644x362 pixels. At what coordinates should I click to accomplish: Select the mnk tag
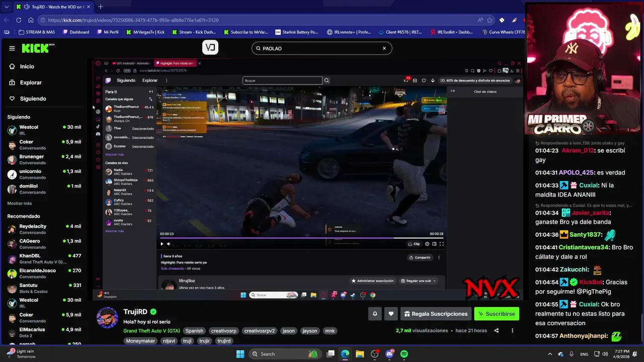(x=330, y=331)
